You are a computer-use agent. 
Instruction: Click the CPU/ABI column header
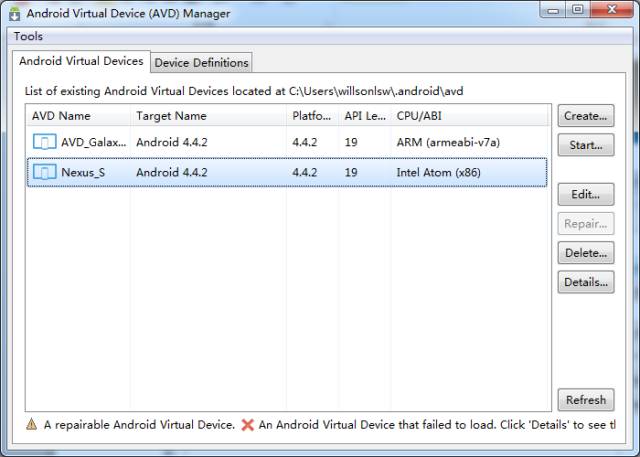click(469, 116)
